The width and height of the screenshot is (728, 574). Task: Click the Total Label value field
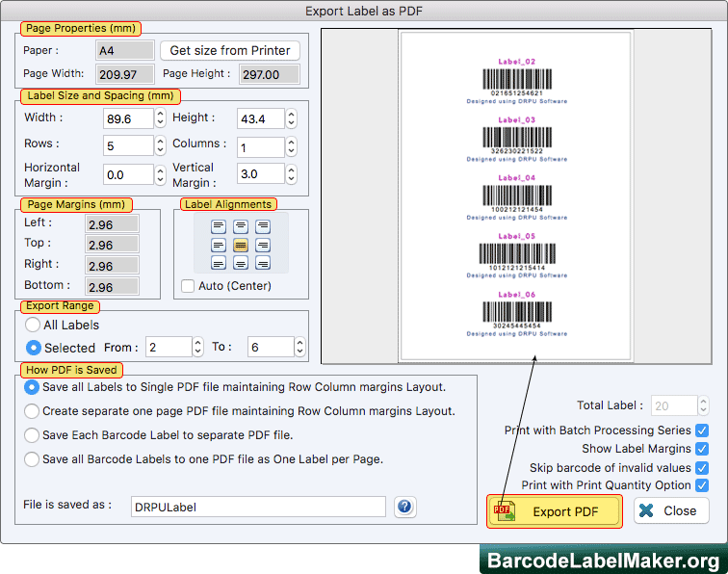(x=674, y=405)
